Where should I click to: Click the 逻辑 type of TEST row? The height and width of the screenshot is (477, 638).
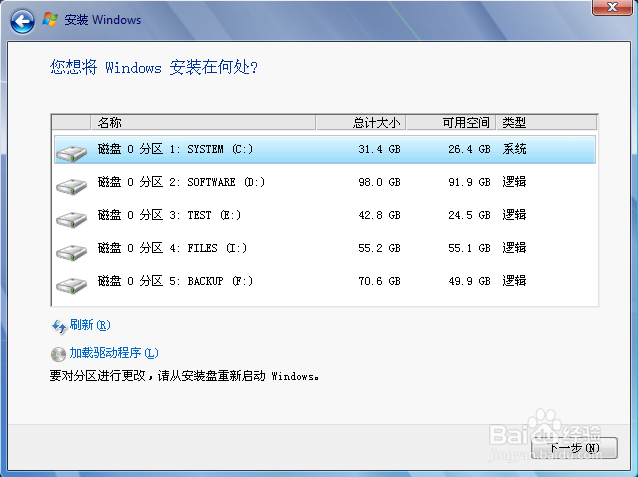tap(514, 214)
